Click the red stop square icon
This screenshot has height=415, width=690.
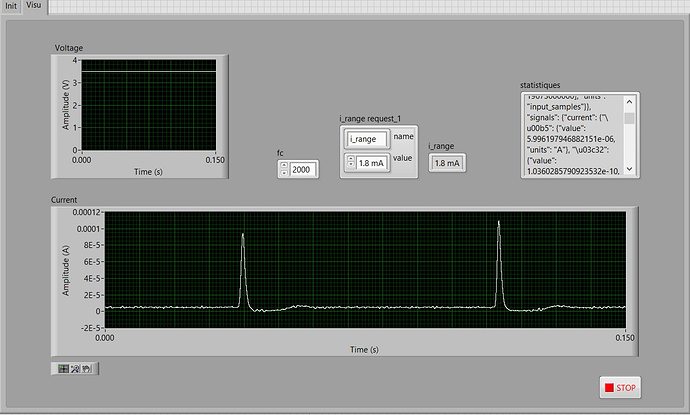pos(609,388)
